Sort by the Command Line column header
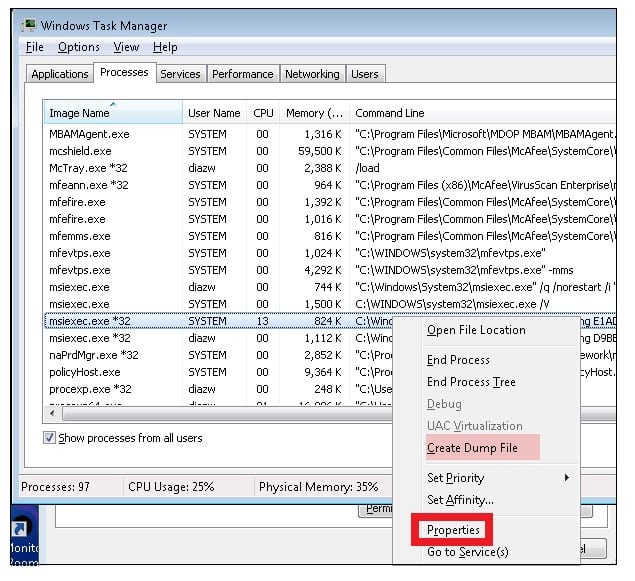The width and height of the screenshot is (635, 581). 482,113
